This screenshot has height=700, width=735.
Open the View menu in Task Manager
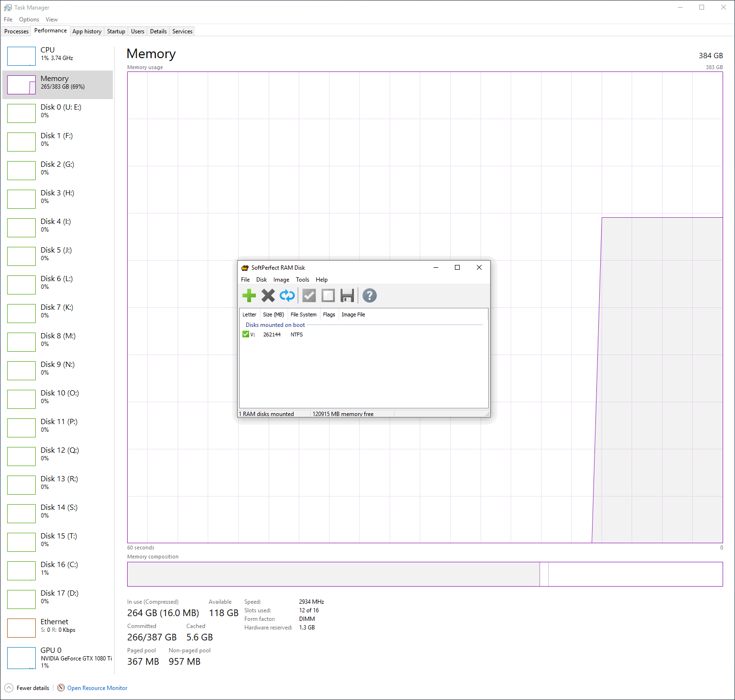pos(51,20)
